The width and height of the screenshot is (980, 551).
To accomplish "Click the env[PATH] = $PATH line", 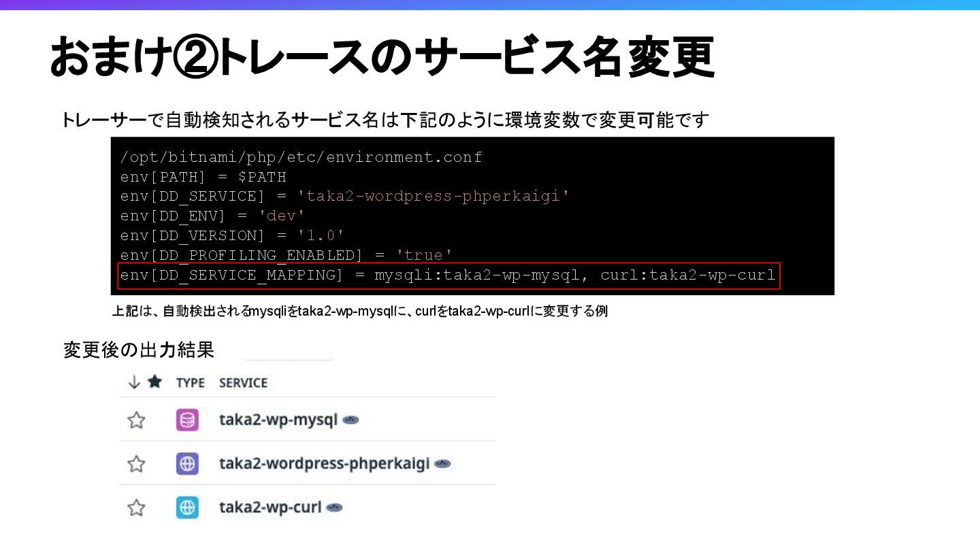I will 203,177.
